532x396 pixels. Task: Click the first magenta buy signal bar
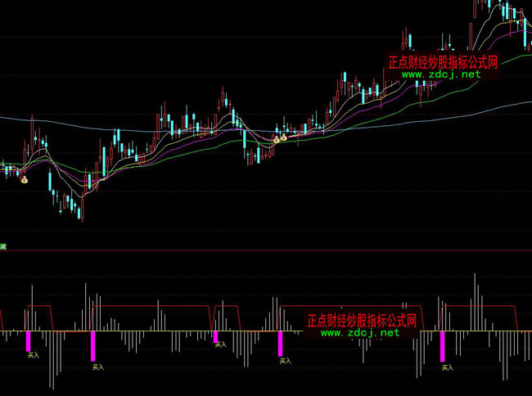28,341
